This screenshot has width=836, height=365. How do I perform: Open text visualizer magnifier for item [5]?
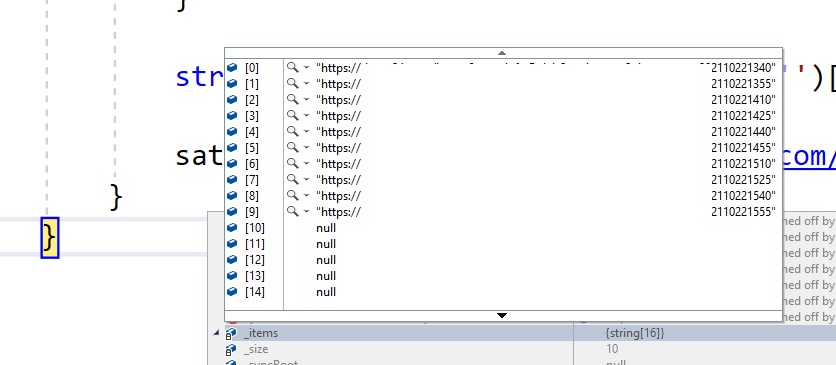[292, 147]
